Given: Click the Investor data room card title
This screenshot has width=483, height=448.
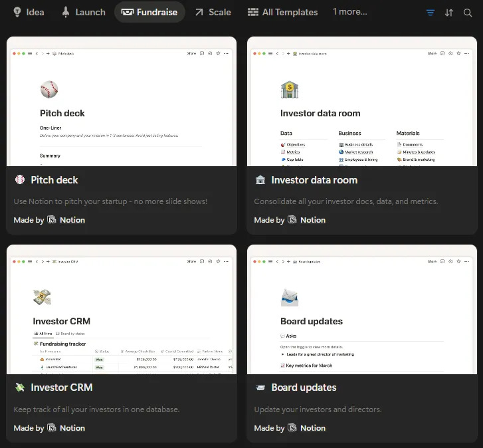Looking at the screenshot, I should (x=314, y=180).
